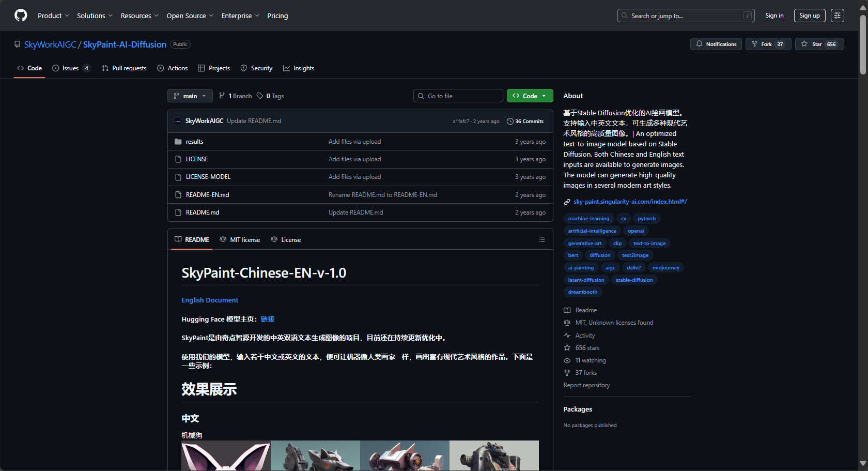Click the first robot dog thumbnail
868x471 pixels.
click(x=226, y=455)
